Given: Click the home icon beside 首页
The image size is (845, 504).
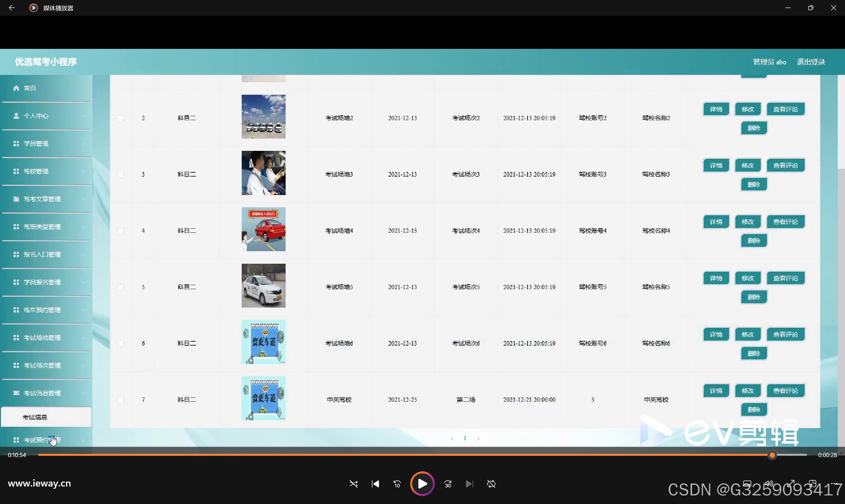Looking at the screenshot, I should point(16,88).
